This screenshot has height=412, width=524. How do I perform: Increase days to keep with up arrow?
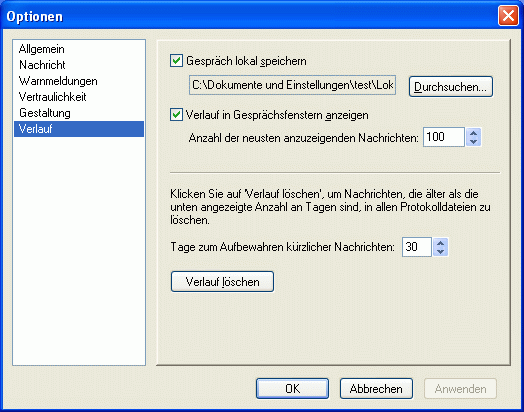click(x=440, y=243)
